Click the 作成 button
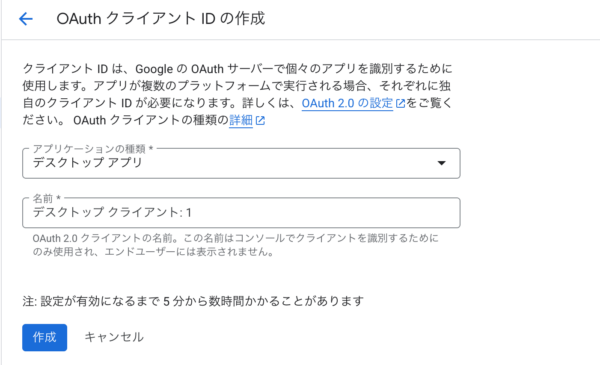 tap(44, 337)
